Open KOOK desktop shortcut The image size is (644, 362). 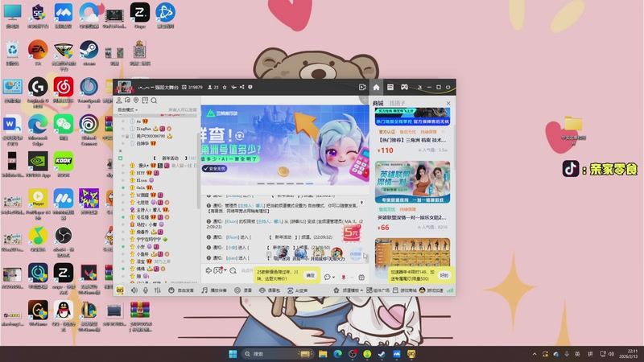[64, 164]
